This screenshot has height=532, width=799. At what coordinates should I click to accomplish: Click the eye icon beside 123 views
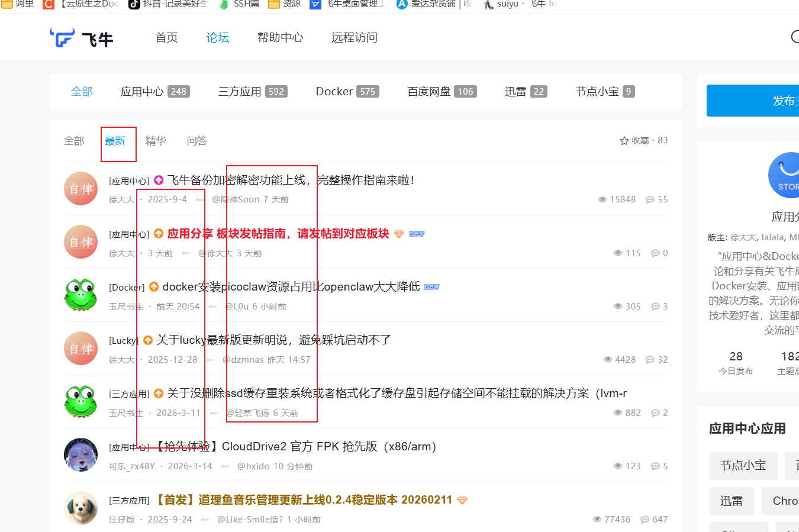(618, 466)
